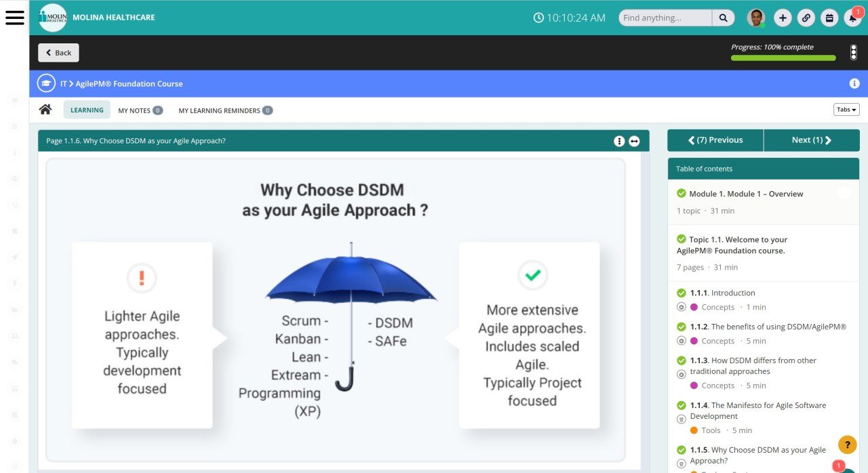Open the calendar icon in header
The width and height of the screenshot is (868, 473).
(x=829, y=18)
